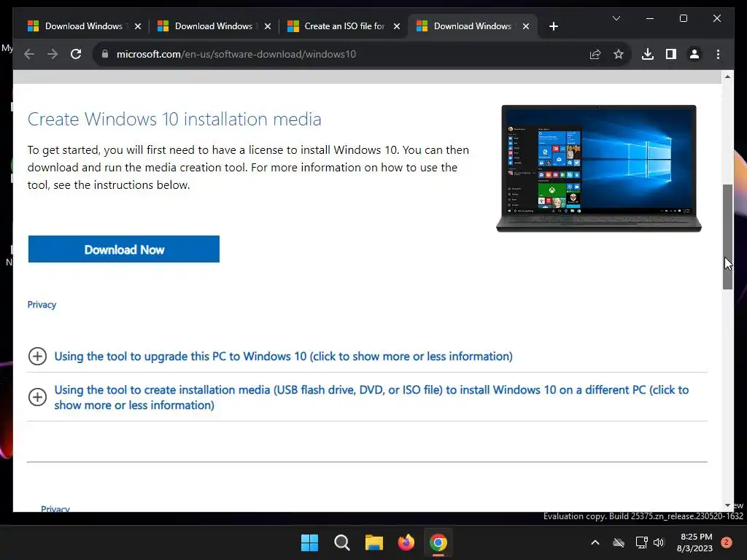
Task: Maximize the Chrome window
Action: (683, 18)
